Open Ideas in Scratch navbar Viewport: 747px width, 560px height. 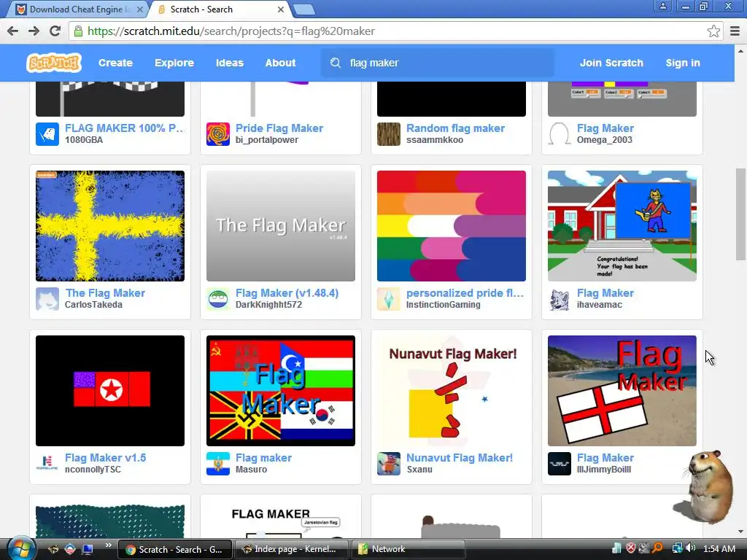click(230, 63)
